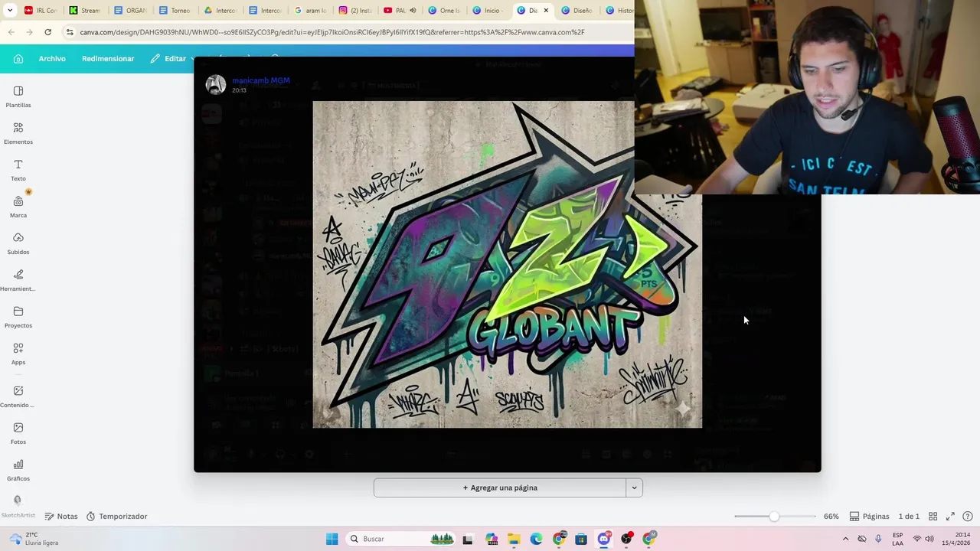
Task: Open the SketchArtist app in sidebar
Action: pos(18,507)
